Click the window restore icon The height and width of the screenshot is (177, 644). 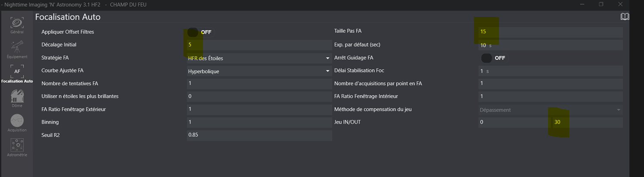tap(601, 4)
